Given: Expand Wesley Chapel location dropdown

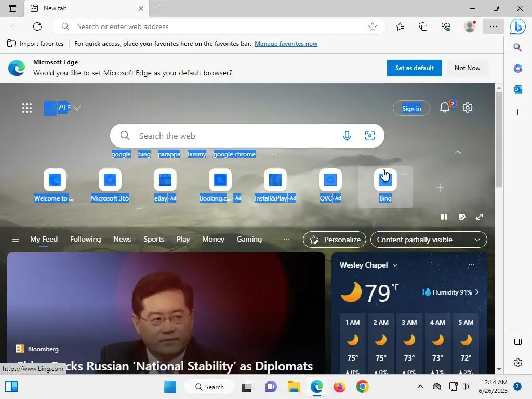Looking at the screenshot, I should coord(395,265).
